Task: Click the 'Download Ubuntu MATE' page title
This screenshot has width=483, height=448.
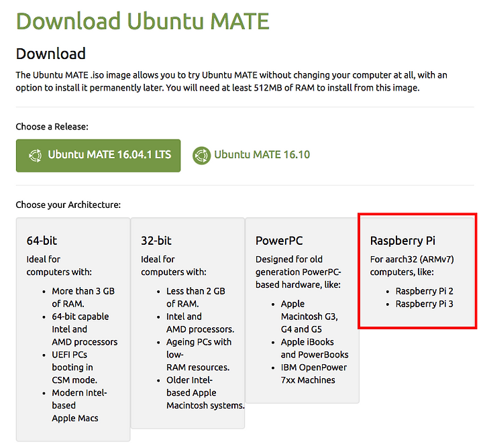Action: tap(143, 21)
